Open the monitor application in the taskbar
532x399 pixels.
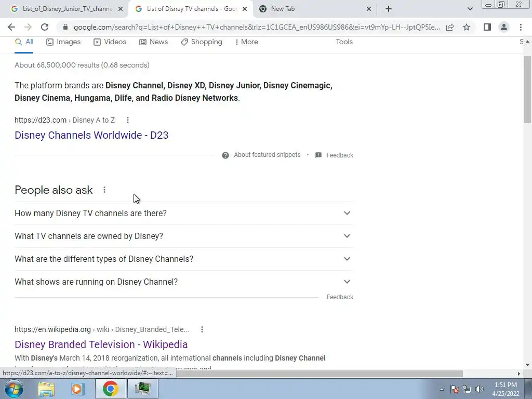point(142,389)
